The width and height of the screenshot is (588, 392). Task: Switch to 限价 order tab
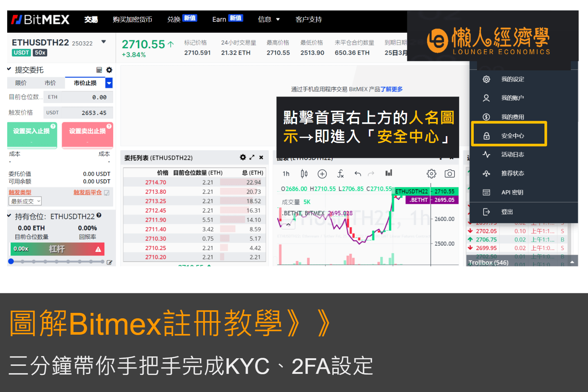(21, 83)
